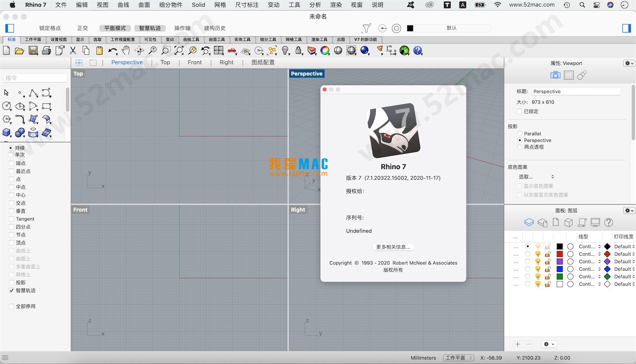Screen dimensions: 636x364
Task: Click the 更多相关信息 button in the dialog
Action: click(393, 247)
